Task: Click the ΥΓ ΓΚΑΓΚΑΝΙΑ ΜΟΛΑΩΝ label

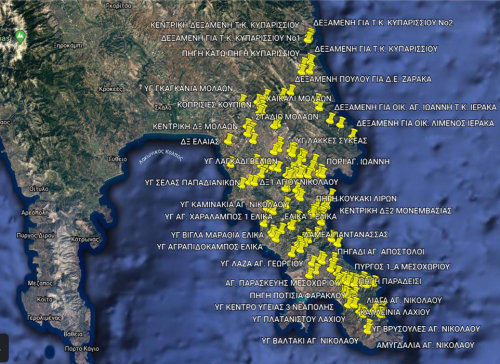Action: pos(189,89)
